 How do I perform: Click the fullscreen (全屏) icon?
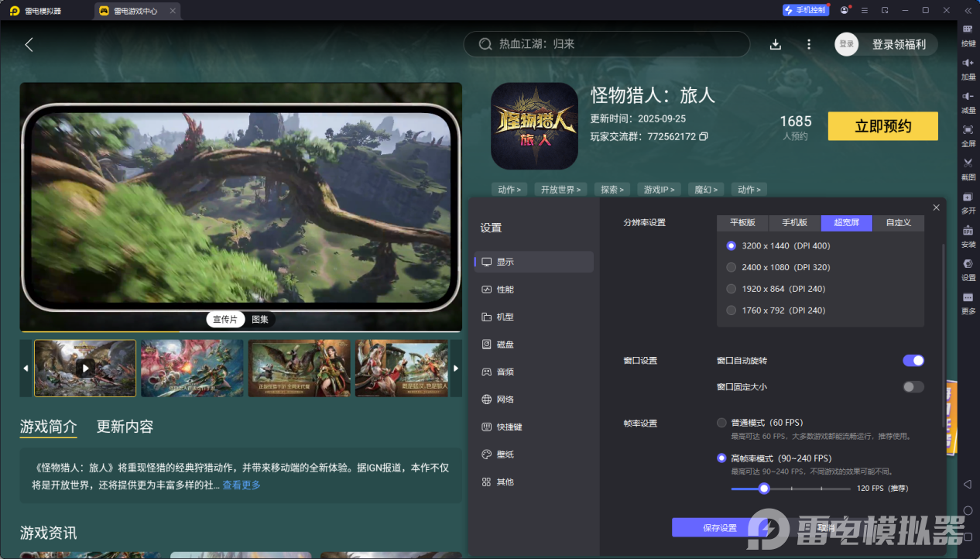click(968, 130)
